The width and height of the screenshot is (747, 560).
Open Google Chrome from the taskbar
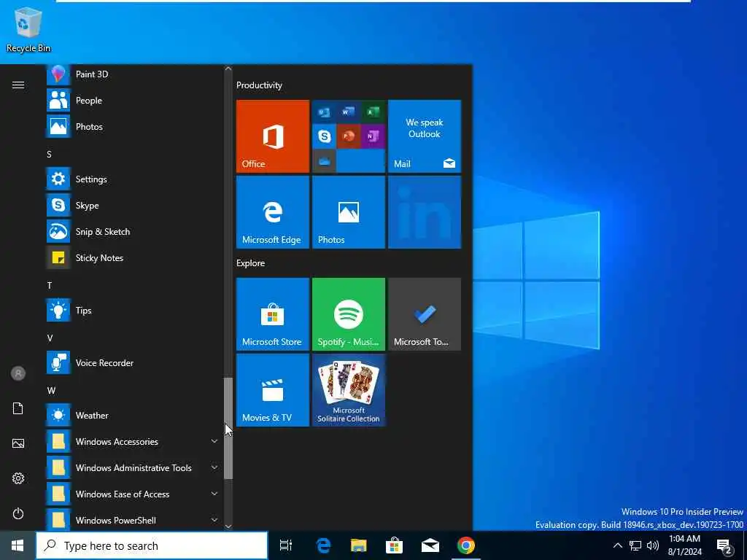(466, 545)
